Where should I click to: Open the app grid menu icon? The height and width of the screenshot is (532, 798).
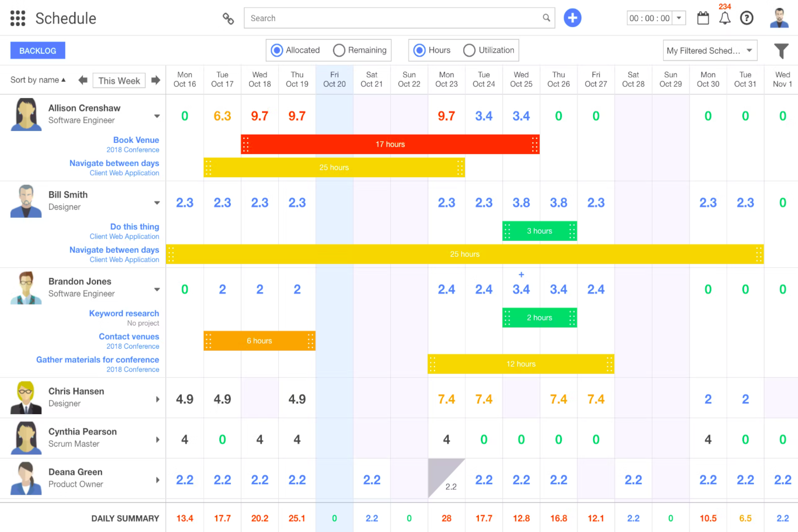(18, 18)
